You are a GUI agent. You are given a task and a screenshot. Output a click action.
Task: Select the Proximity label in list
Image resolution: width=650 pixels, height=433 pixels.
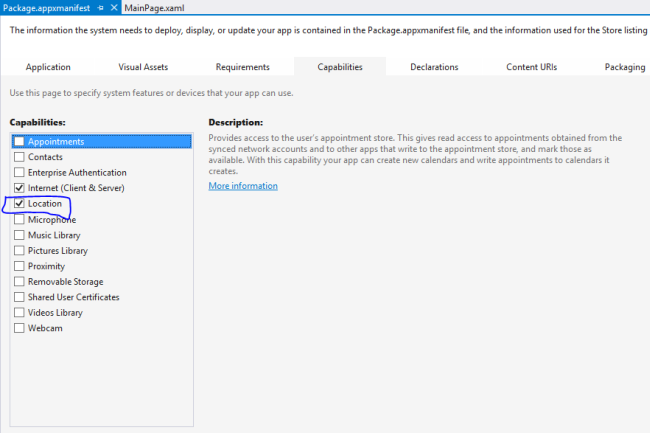click(x=46, y=266)
